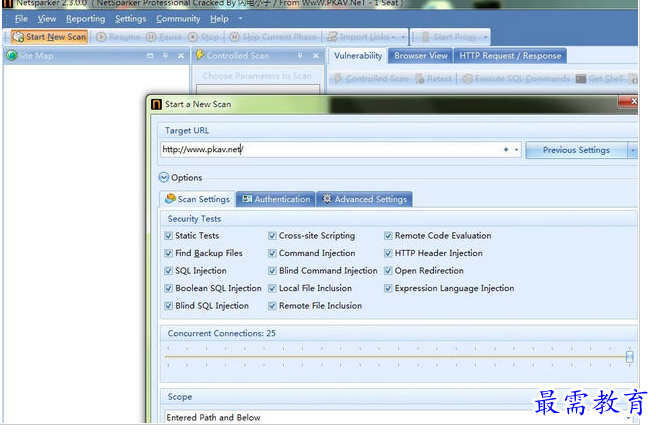Open the Start Proxy dropdown arrow

pyautogui.click(x=485, y=37)
